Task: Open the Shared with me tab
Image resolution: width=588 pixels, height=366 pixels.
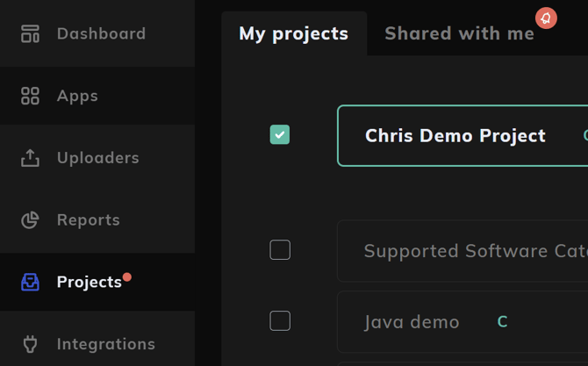Action: (x=459, y=34)
